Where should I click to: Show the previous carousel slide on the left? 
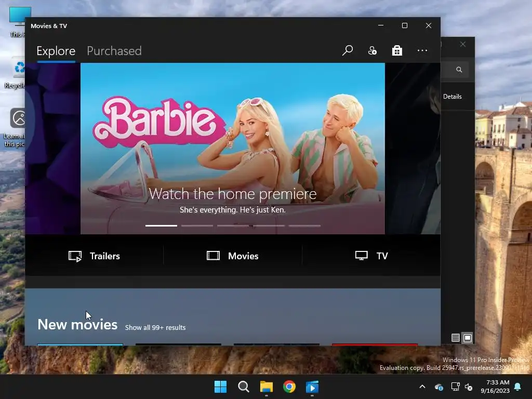[x=52, y=148]
